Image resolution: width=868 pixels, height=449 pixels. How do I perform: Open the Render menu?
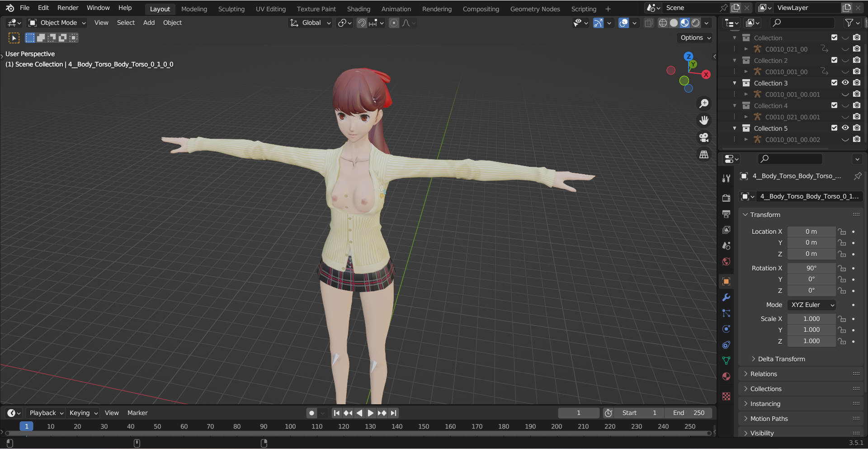pyautogui.click(x=68, y=8)
